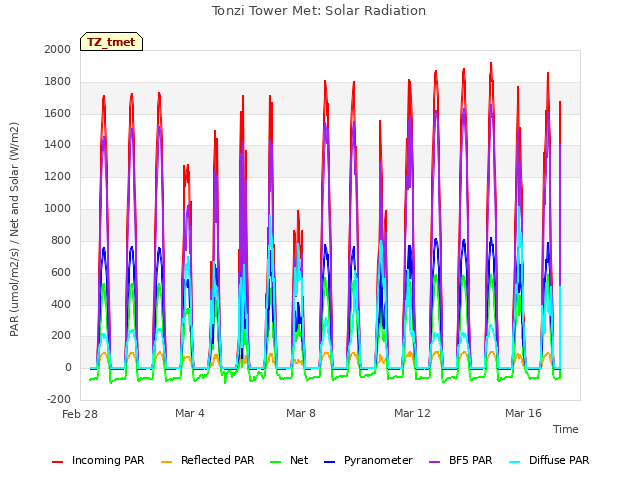Click the Incoming PAR legend label
640x480 pixels.
[x=108, y=460]
